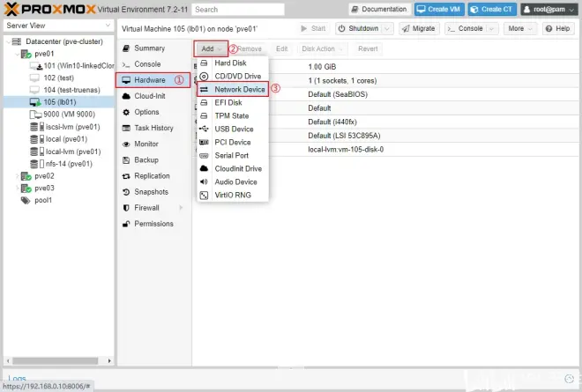
Task: Open the Shutdown options arrow
Action: (x=387, y=28)
